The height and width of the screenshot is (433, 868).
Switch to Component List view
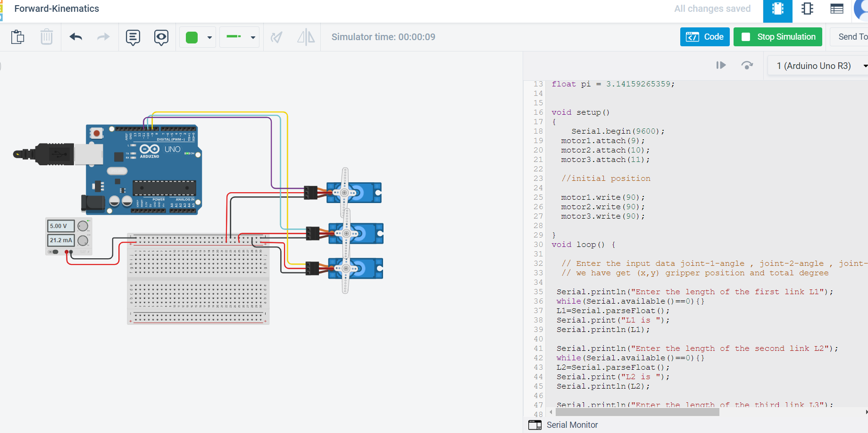pyautogui.click(x=836, y=8)
